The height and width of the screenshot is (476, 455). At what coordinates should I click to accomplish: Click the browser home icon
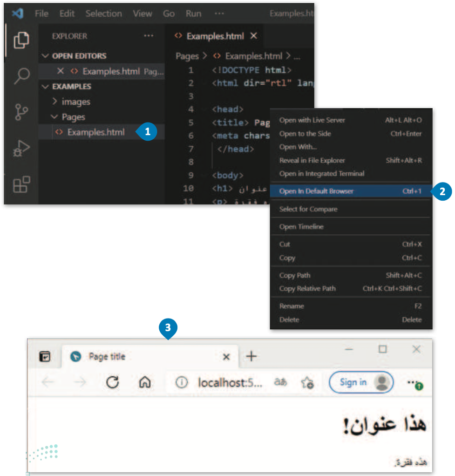tap(145, 382)
